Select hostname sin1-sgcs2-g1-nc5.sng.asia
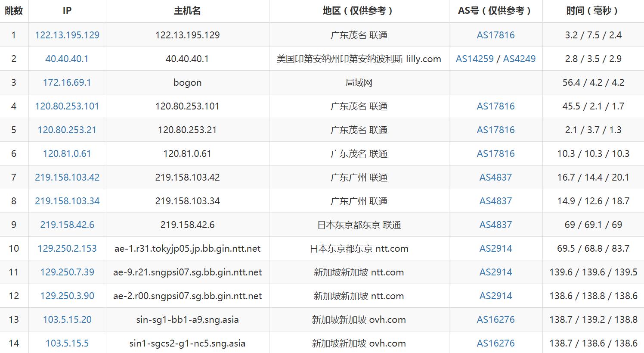The image size is (644, 353). (187, 343)
